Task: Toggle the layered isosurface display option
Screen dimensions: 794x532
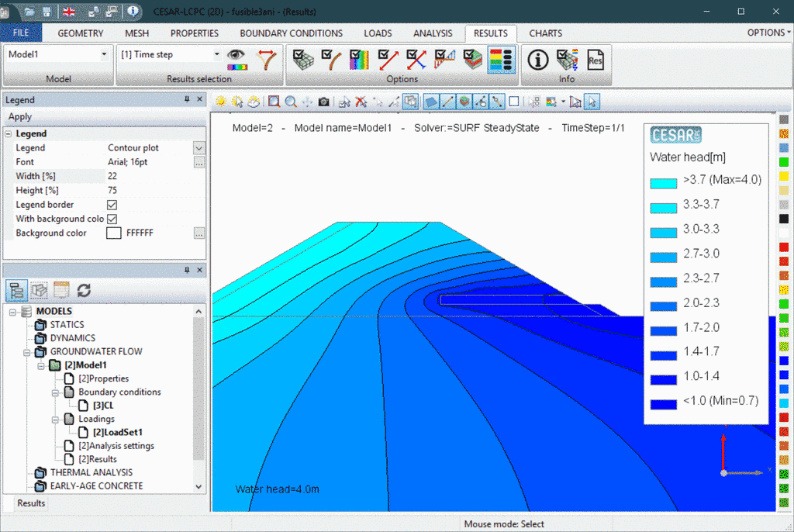Action: point(473,59)
